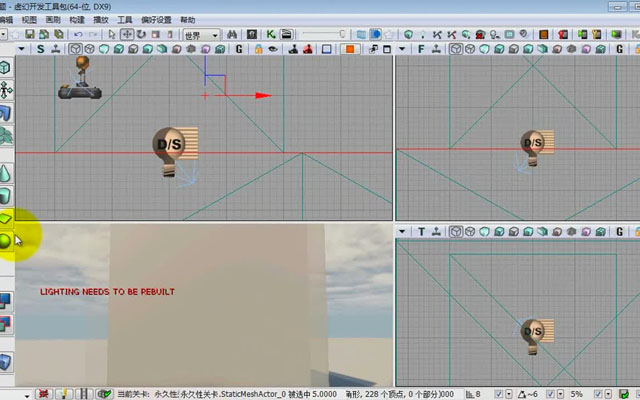
Task: Expand side viewport options dropdown arrow
Action: 21,49
